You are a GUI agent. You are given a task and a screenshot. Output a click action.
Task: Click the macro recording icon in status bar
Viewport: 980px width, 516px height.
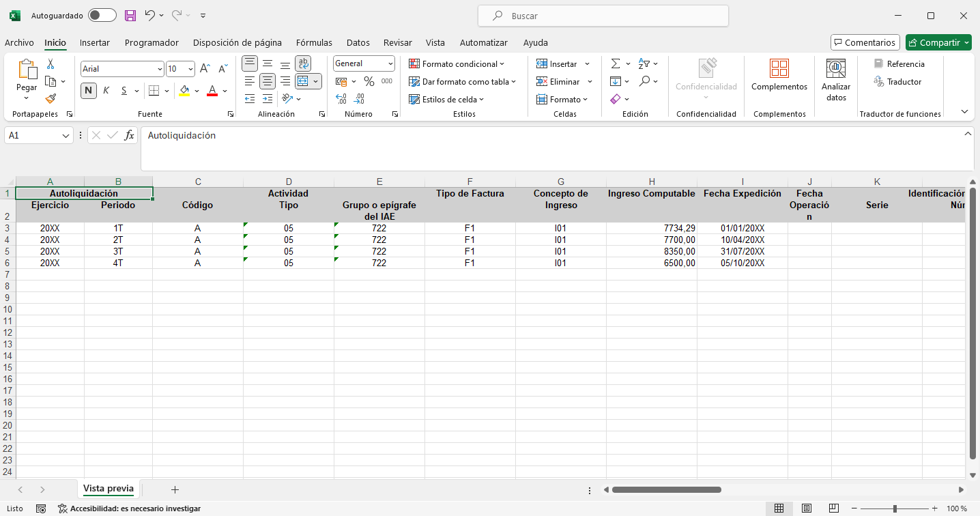click(41, 508)
